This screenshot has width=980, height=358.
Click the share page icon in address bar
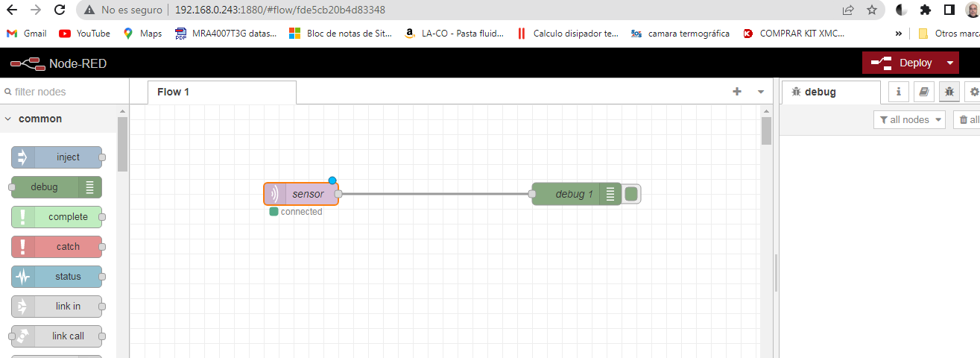coord(848,10)
